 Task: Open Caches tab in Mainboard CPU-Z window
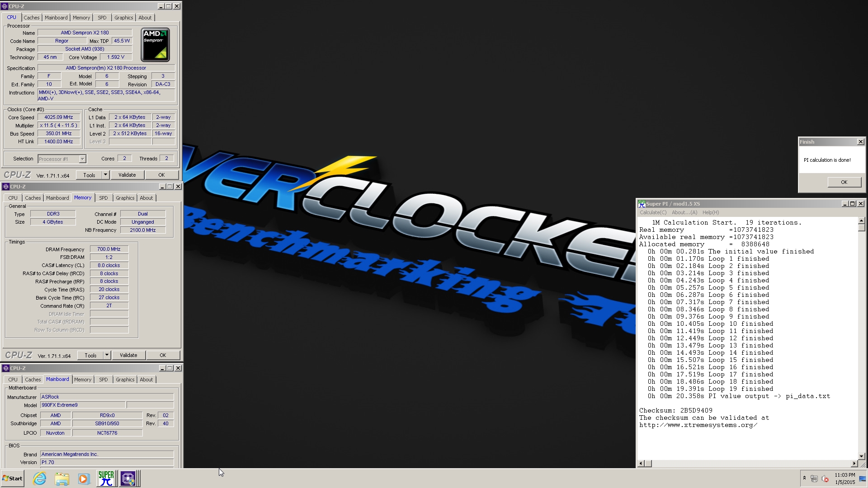tap(33, 380)
